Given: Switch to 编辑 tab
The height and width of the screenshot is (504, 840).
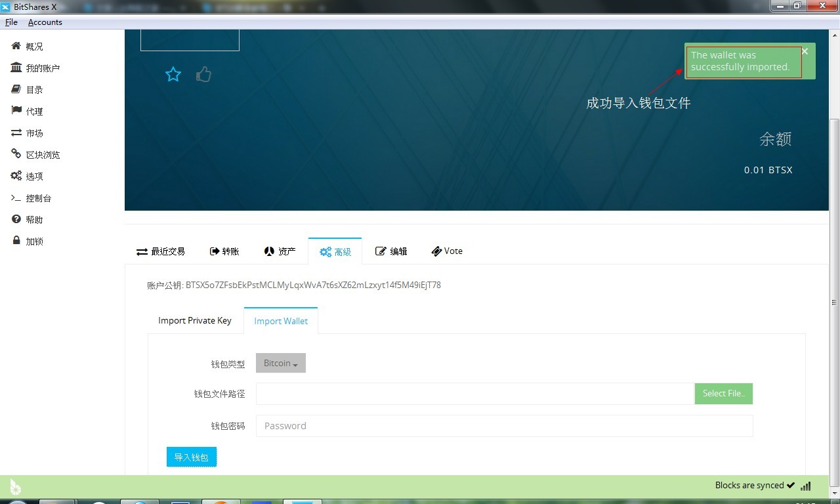Looking at the screenshot, I should pos(391,251).
